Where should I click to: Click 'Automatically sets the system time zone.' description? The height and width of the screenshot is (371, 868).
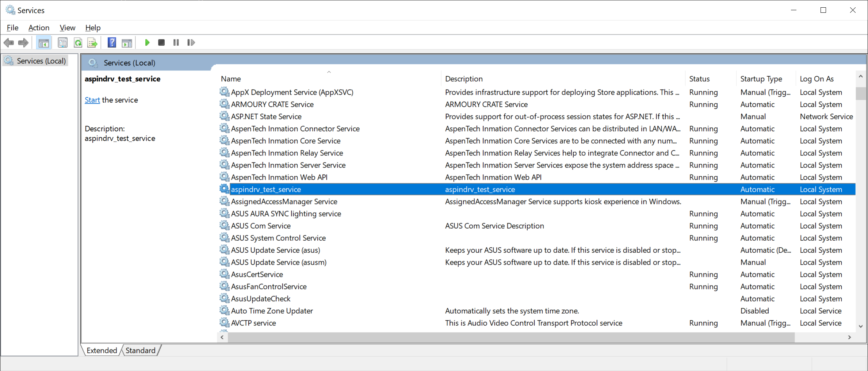pos(512,311)
